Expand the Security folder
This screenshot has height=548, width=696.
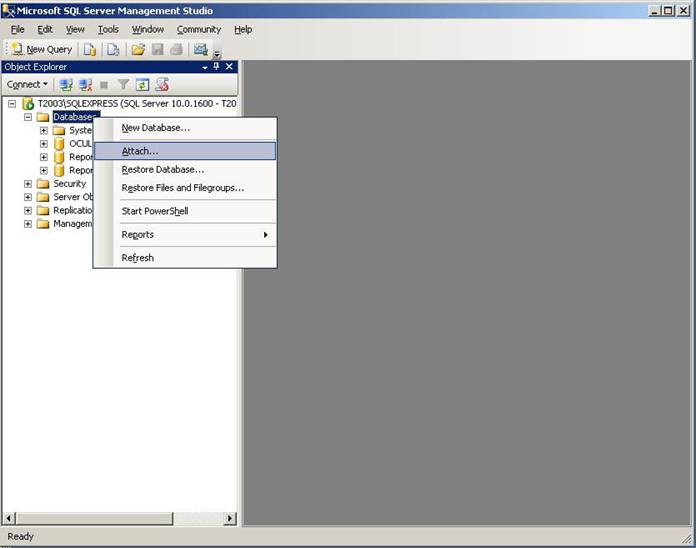click(x=28, y=184)
